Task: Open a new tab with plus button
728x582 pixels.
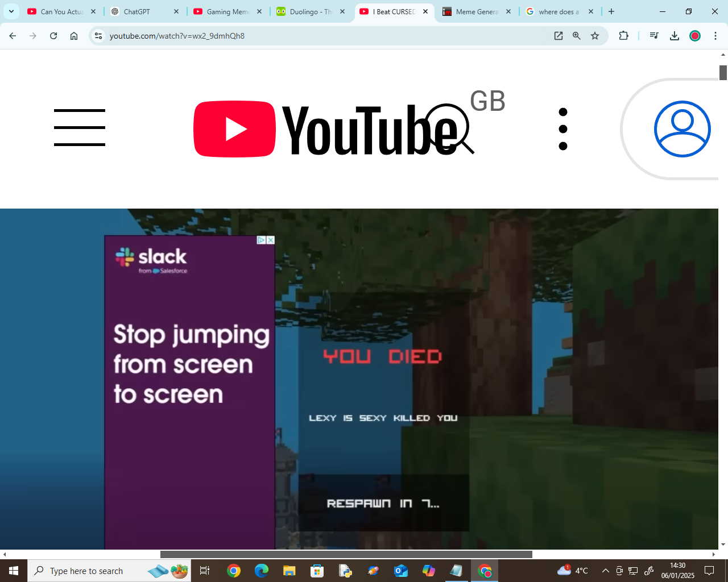Action: pyautogui.click(x=611, y=11)
